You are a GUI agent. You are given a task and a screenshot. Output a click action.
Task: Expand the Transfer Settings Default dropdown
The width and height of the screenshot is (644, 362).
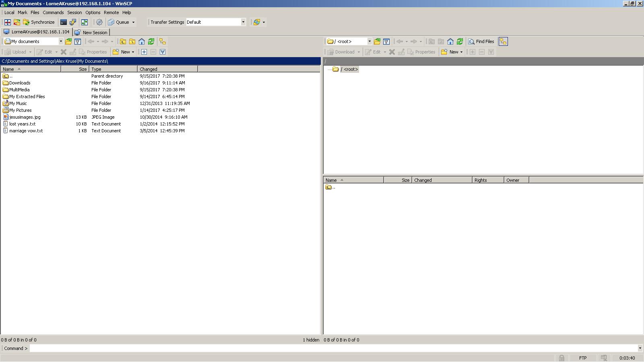tap(243, 22)
